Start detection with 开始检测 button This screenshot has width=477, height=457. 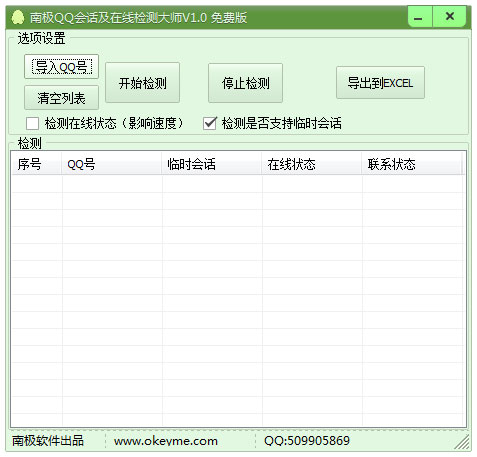pos(143,83)
